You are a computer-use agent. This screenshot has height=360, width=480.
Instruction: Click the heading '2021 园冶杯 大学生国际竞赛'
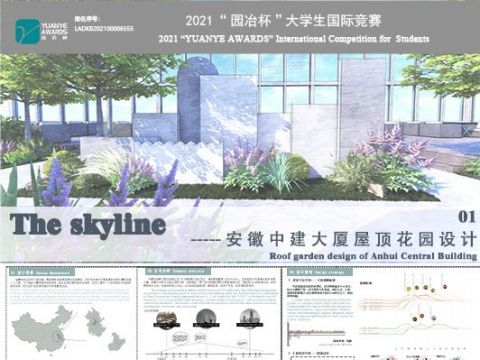pos(283,21)
